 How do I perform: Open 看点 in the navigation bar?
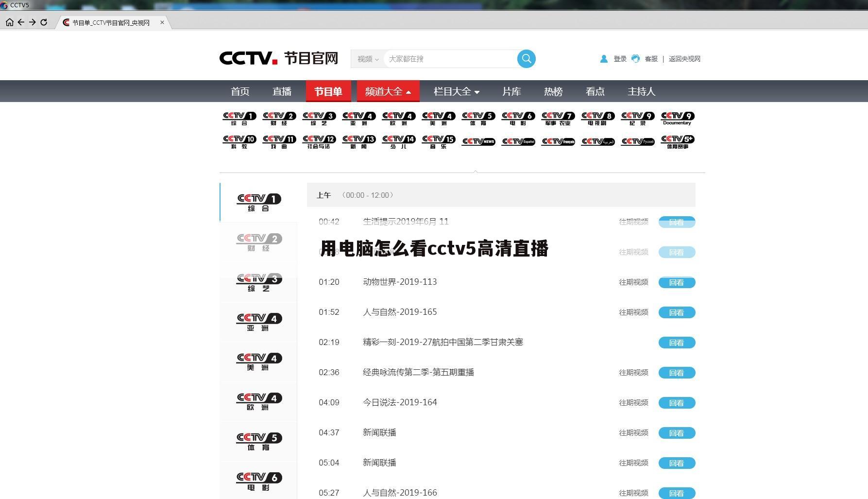click(595, 91)
